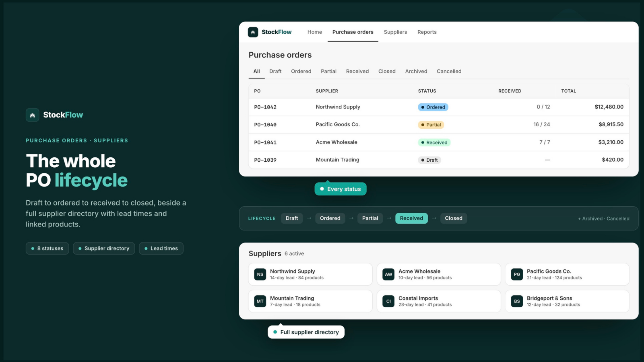This screenshot has width=644, height=362.
Task: Select the All status tab
Action: tap(257, 71)
